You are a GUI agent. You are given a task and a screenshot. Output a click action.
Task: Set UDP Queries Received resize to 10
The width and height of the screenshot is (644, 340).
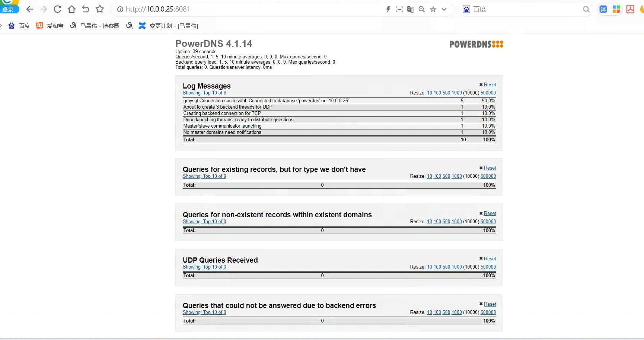click(430, 267)
